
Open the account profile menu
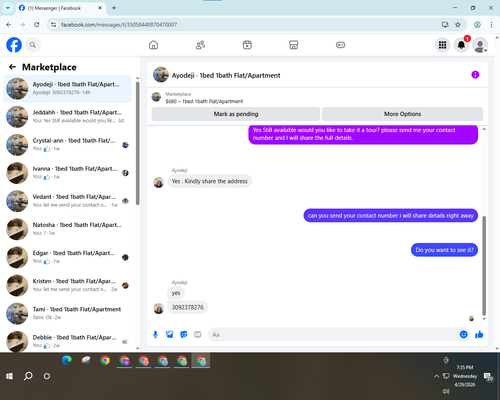point(480,45)
